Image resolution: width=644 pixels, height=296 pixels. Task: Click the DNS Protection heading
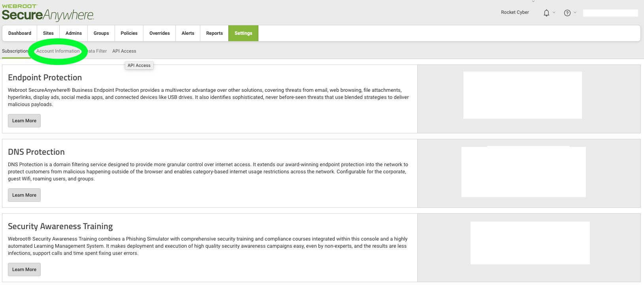click(x=36, y=152)
